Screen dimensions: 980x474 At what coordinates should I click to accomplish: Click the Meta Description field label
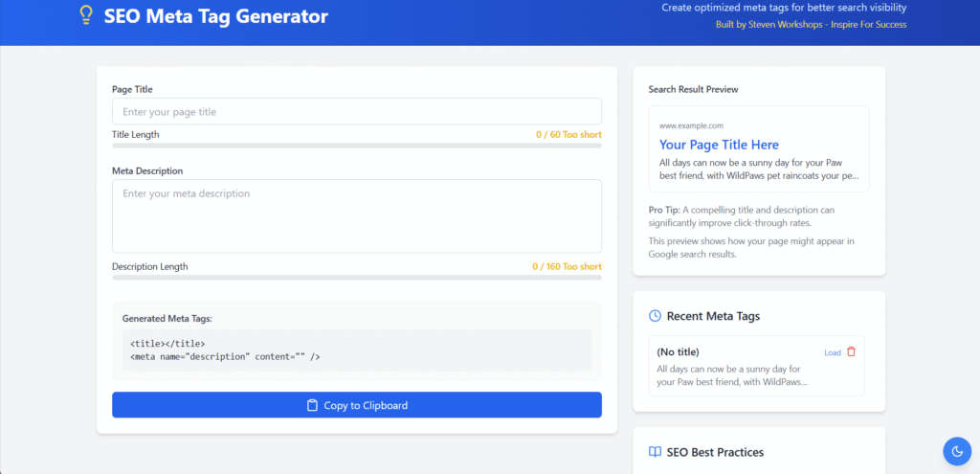click(x=147, y=170)
